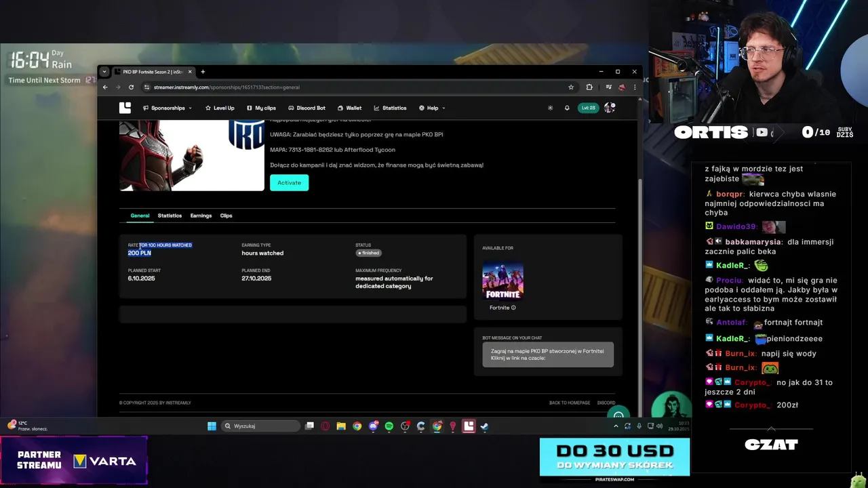868x488 pixels.
Task: Click the campaign character banner image
Action: coord(192,156)
